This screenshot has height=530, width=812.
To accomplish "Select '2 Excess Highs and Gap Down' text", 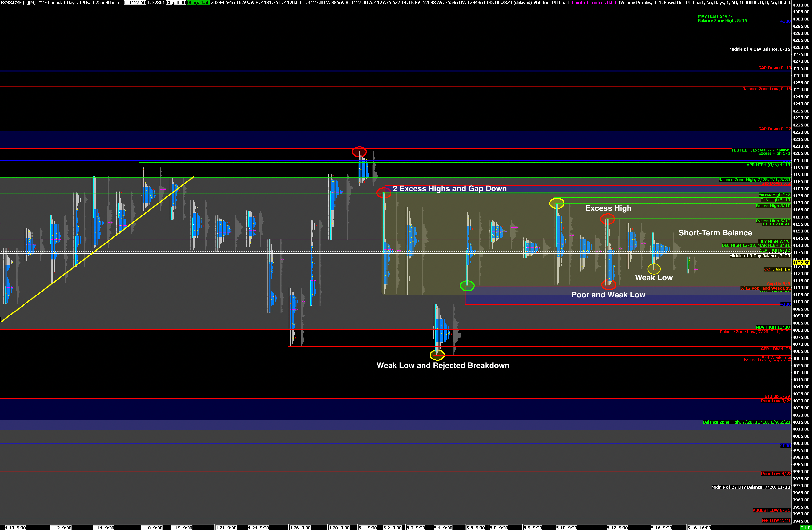I will pyautogui.click(x=449, y=189).
